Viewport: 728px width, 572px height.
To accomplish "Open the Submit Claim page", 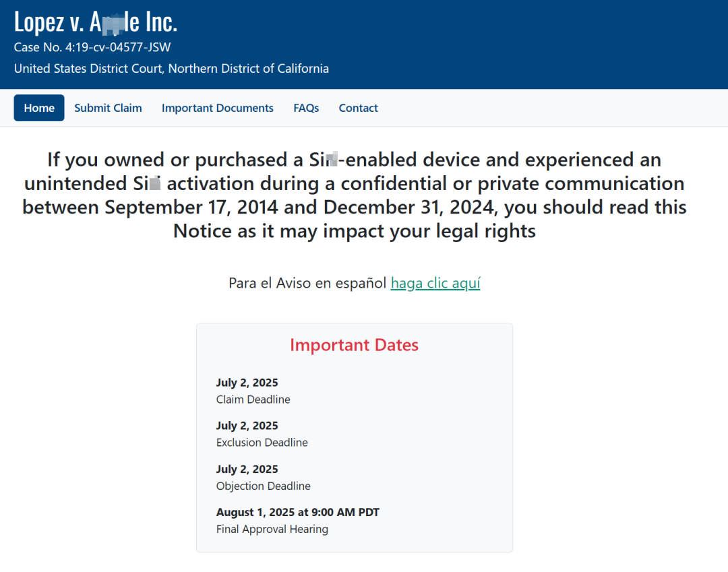I will (x=108, y=108).
